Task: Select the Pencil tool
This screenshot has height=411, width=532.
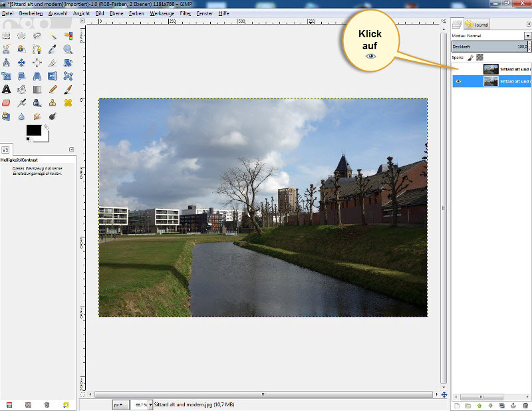Action: coord(53,89)
